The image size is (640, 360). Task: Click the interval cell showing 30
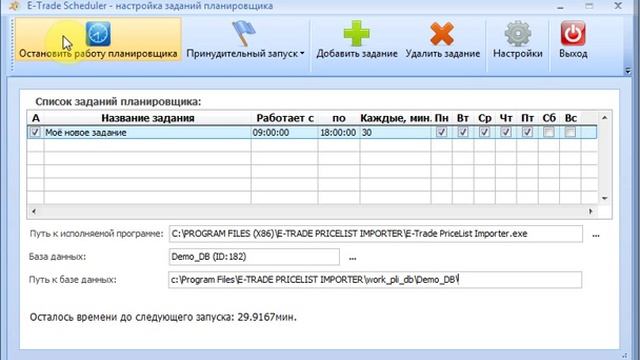(395, 133)
